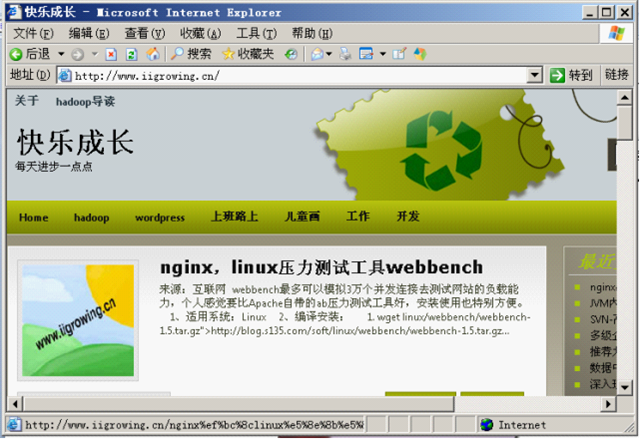Open the 查看(V) menu
This screenshot has height=439, width=640.
145,33
